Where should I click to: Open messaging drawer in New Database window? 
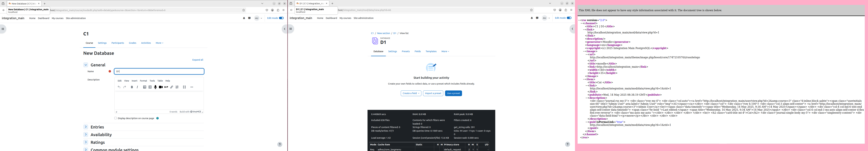[x=249, y=18]
